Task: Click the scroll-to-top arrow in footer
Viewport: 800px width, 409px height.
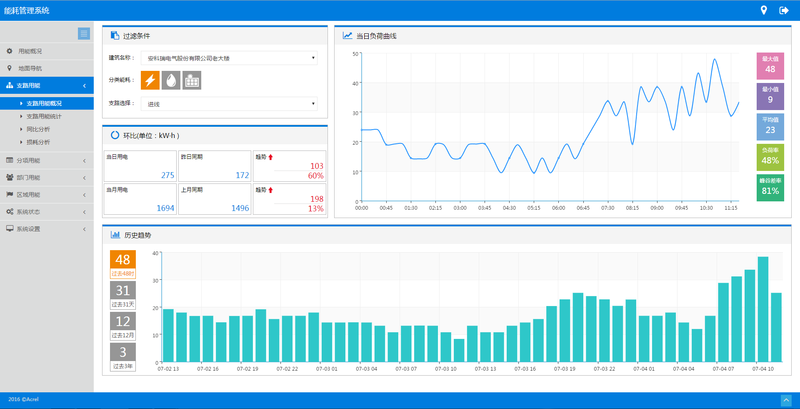Action: click(785, 400)
